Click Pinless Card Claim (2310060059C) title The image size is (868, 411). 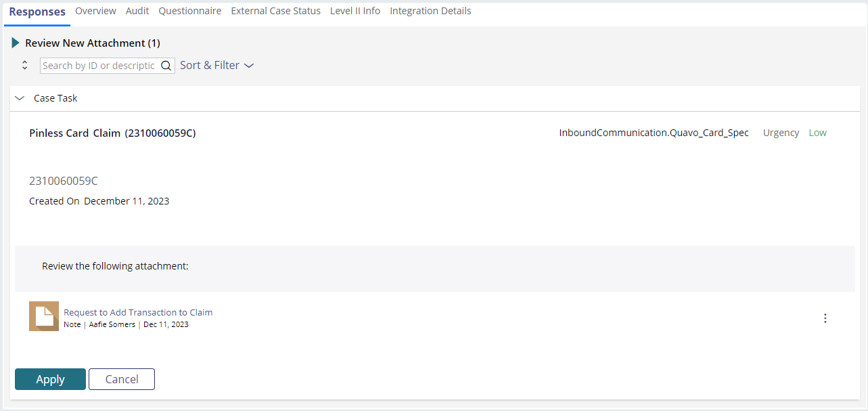112,133
